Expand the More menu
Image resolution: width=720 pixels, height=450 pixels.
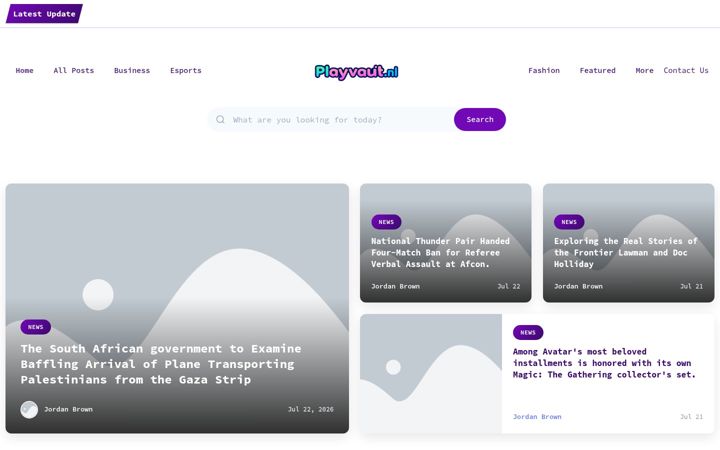pos(644,70)
